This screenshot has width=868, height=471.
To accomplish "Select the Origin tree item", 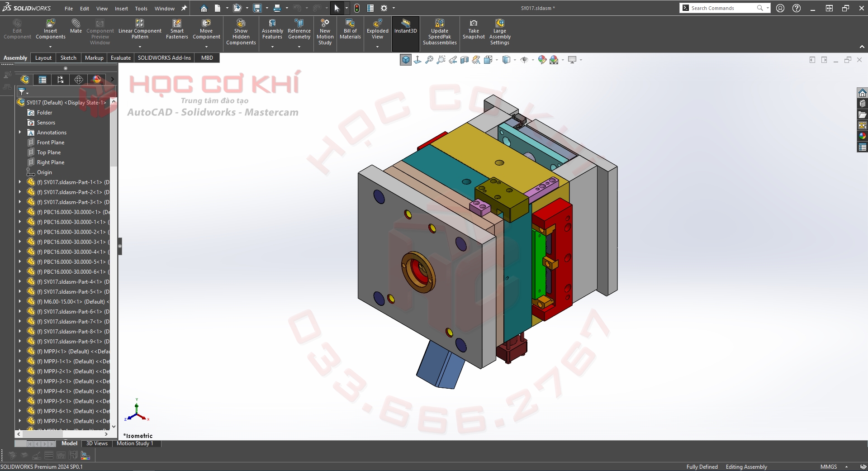I will tap(44, 172).
